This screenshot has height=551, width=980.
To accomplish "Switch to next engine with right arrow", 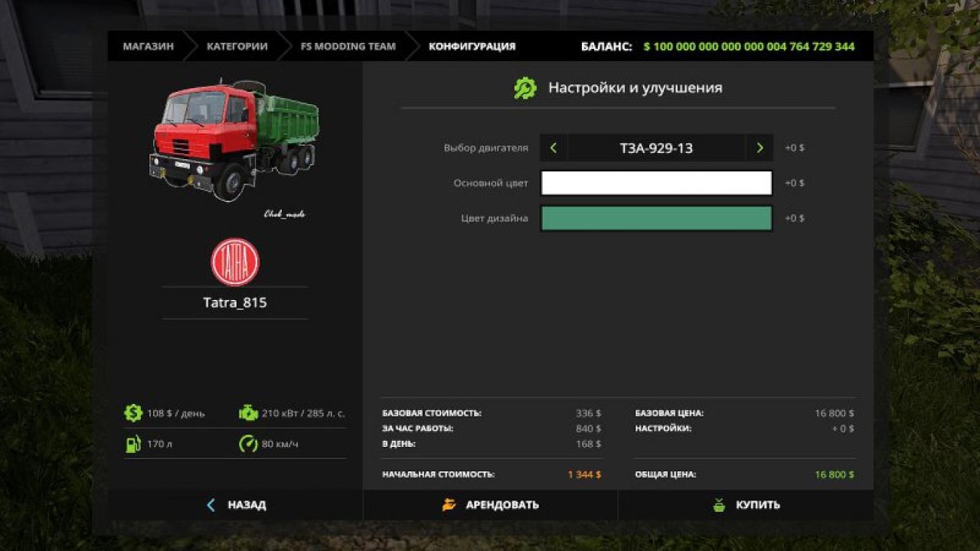I will click(x=759, y=148).
